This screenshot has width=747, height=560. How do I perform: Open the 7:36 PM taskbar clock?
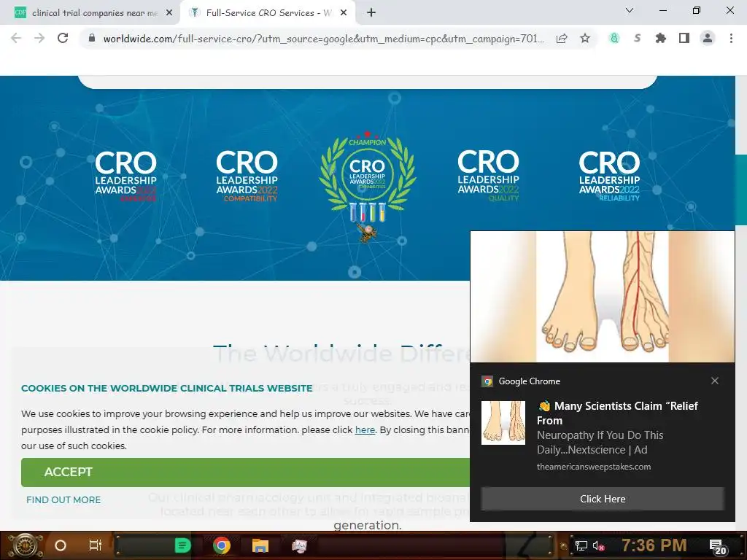point(654,545)
